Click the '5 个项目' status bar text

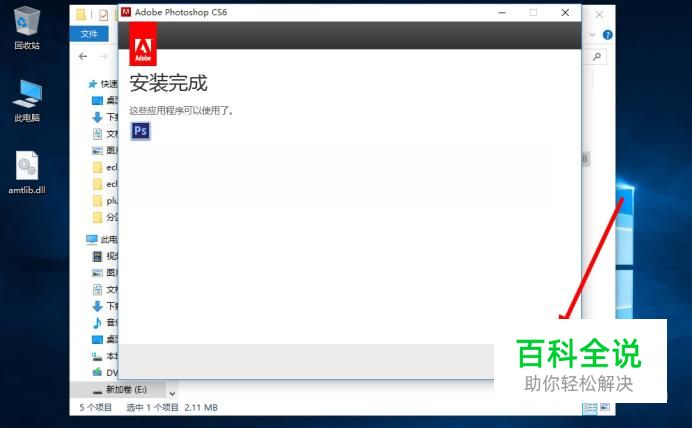pos(95,407)
